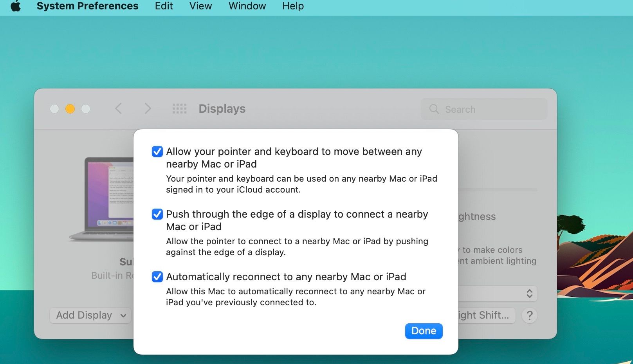Image resolution: width=633 pixels, height=364 pixels.
Task: Open the Add Display dropdown
Action: 90,315
